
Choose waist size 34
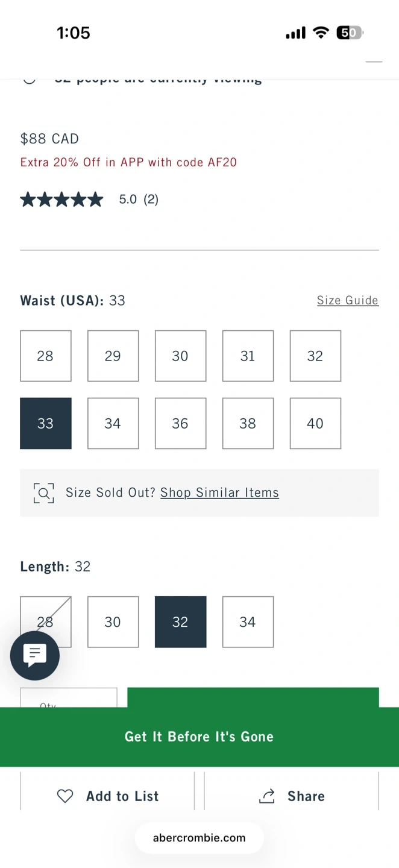click(x=113, y=424)
